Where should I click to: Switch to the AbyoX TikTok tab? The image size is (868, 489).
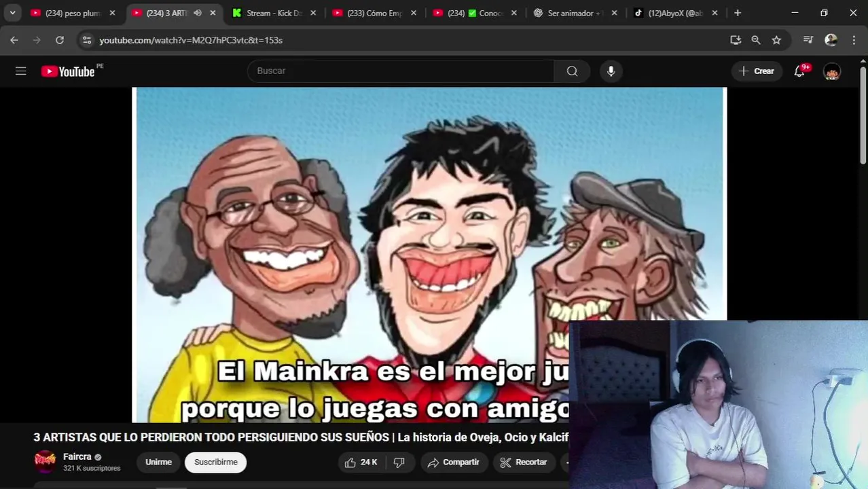676,13
